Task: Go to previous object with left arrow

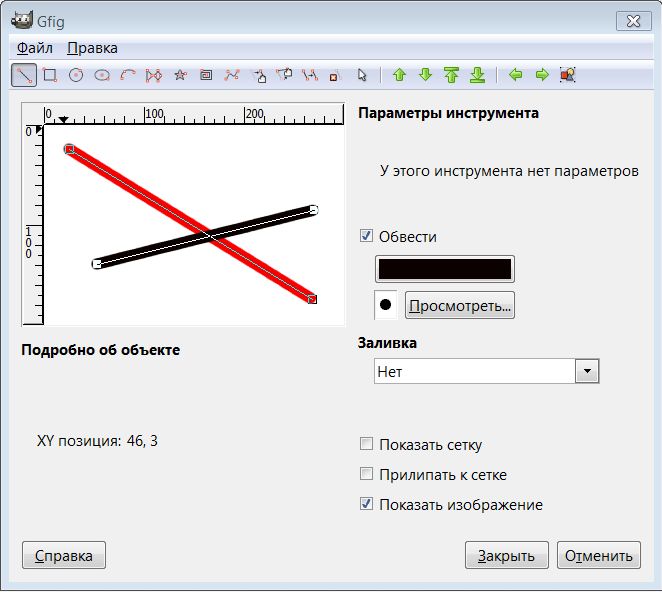Action: (516, 75)
